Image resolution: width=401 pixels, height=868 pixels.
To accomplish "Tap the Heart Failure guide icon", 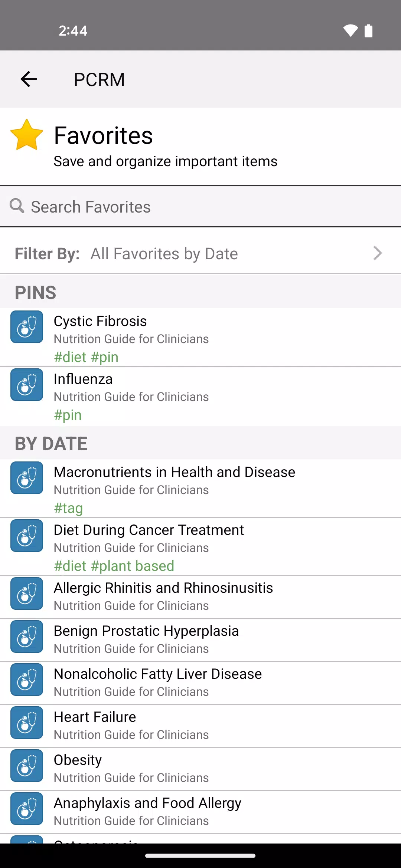I will pos(27,723).
